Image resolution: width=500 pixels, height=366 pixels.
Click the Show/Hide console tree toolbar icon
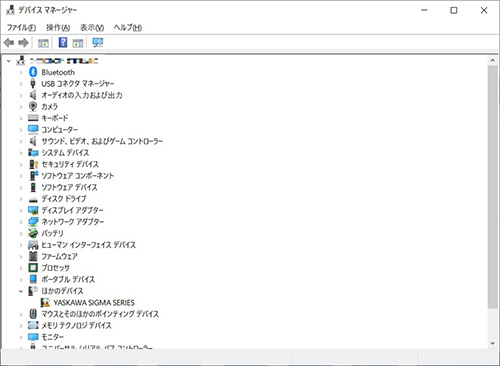43,43
